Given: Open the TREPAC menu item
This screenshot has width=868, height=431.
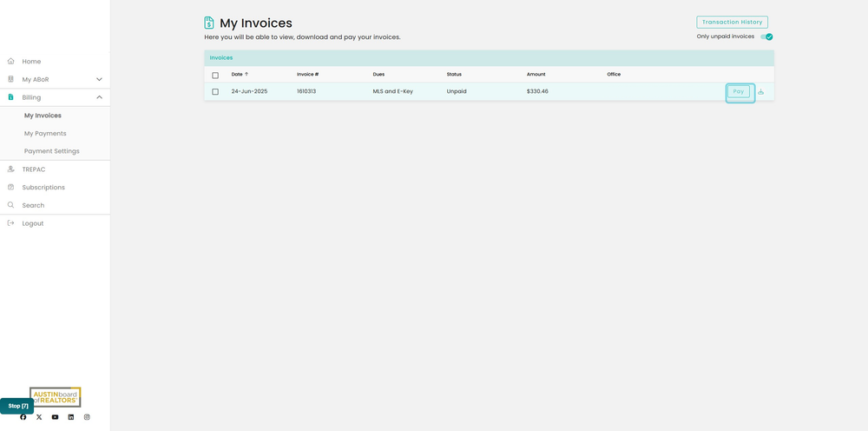Looking at the screenshot, I should (x=34, y=169).
